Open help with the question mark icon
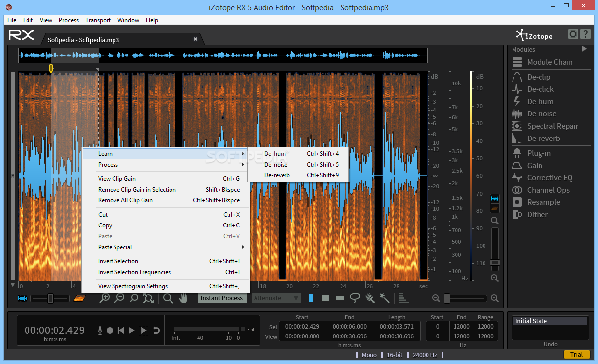This screenshot has width=598, height=364. tap(585, 34)
